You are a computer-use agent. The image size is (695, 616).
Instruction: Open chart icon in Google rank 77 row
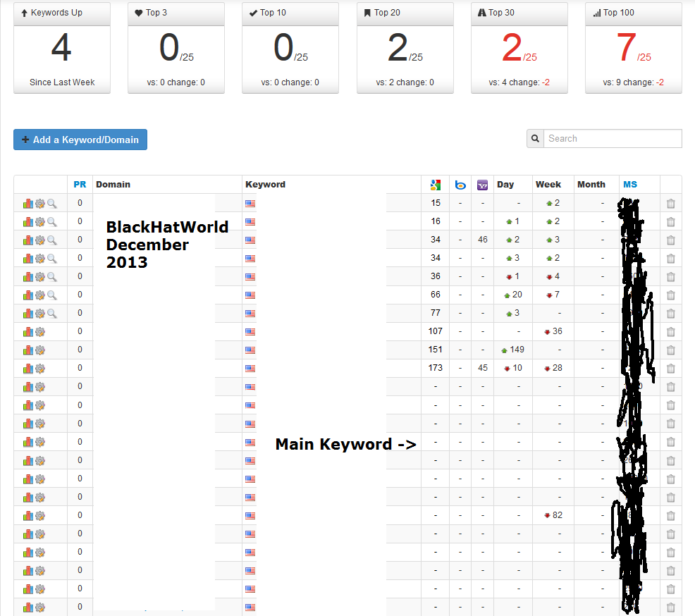coord(28,314)
